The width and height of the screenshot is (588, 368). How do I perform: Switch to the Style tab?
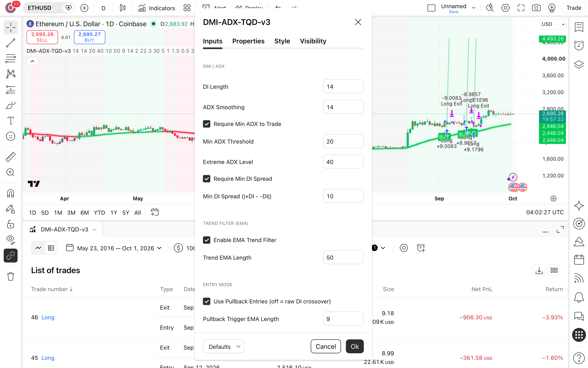point(282,41)
